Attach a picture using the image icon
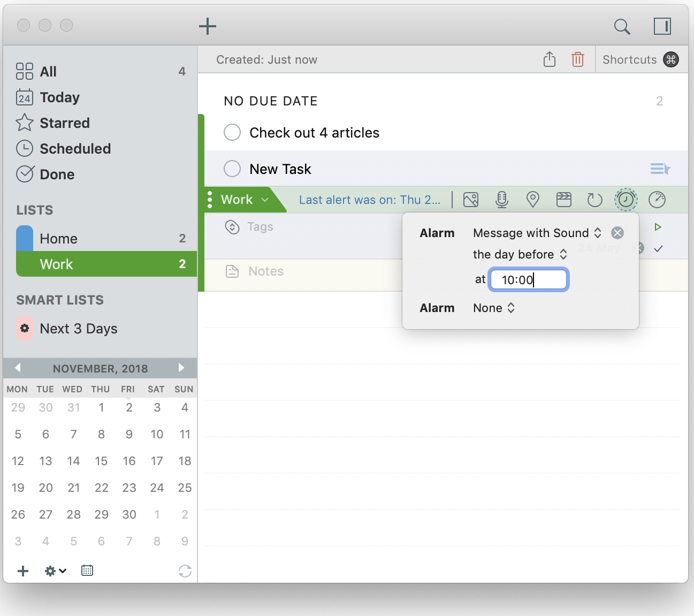 pyautogui.click(x=471, y=200)
